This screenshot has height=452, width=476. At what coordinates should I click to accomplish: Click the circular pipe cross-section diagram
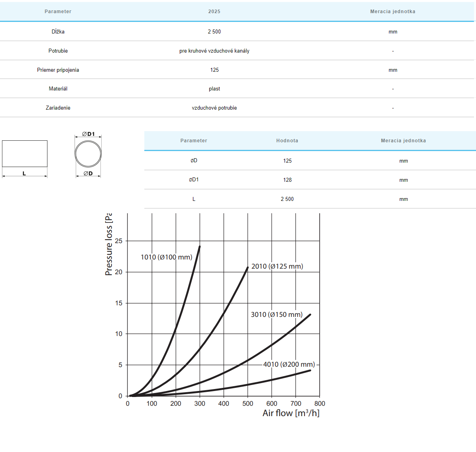tap(88, 154)
